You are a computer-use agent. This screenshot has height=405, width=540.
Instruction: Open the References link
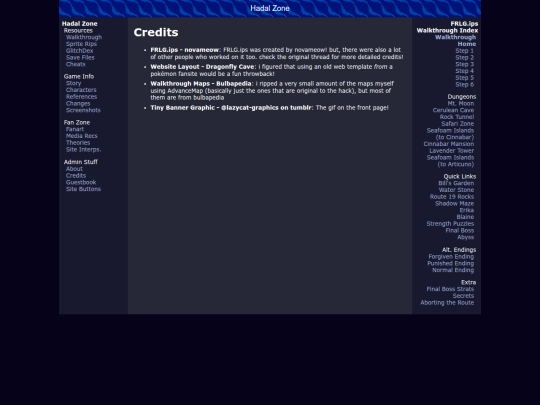(x=81, y=97)
